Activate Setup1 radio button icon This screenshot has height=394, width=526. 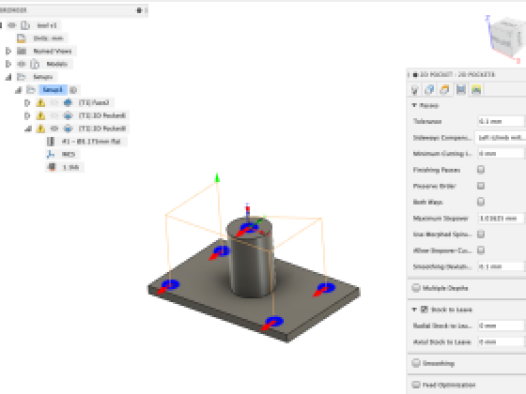[x=73, y=90]
